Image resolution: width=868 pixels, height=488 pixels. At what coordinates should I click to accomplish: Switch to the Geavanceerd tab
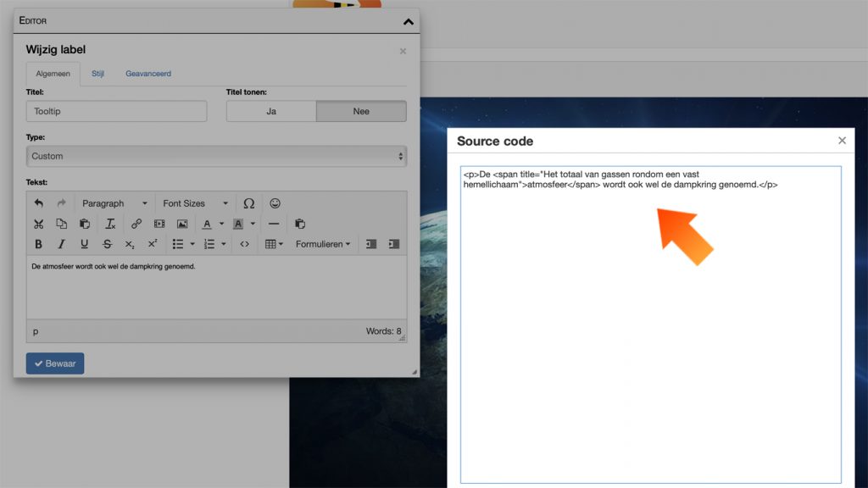(148, 74)
